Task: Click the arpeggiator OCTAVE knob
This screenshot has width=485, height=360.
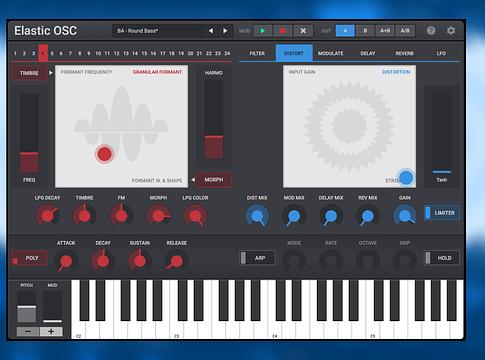Action: click(368, 261)
